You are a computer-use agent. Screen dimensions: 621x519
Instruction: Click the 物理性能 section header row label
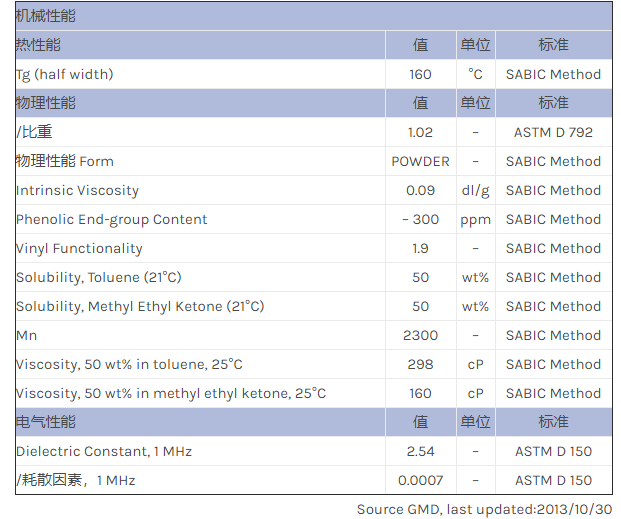[x=45, y=103]
